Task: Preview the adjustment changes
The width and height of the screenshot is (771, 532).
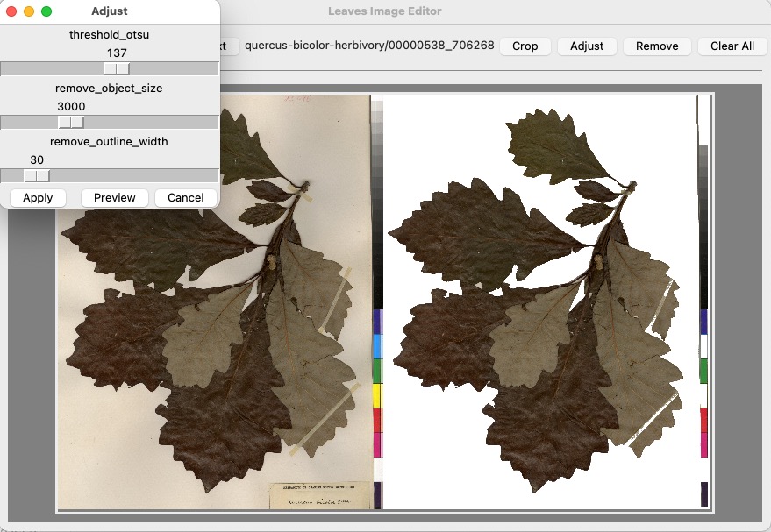Action: click(x=114, y=197)
